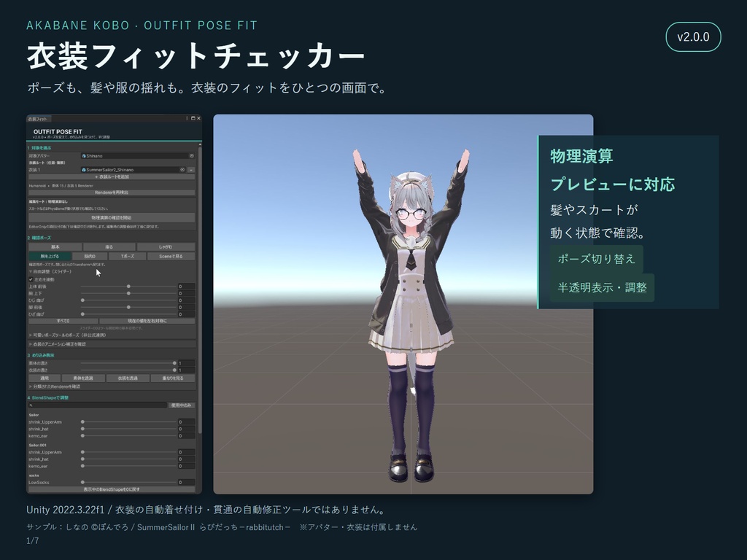Select the 基本 pose button
The width and height of the screenshot is (747, 560).
click(x=55, y=247)
